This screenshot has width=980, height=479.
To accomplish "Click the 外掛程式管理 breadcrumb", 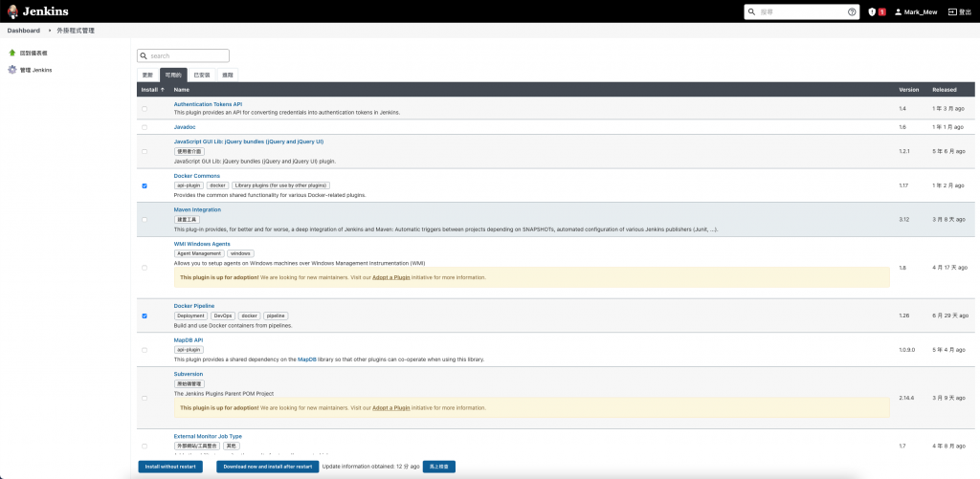I will coord(77,31).
